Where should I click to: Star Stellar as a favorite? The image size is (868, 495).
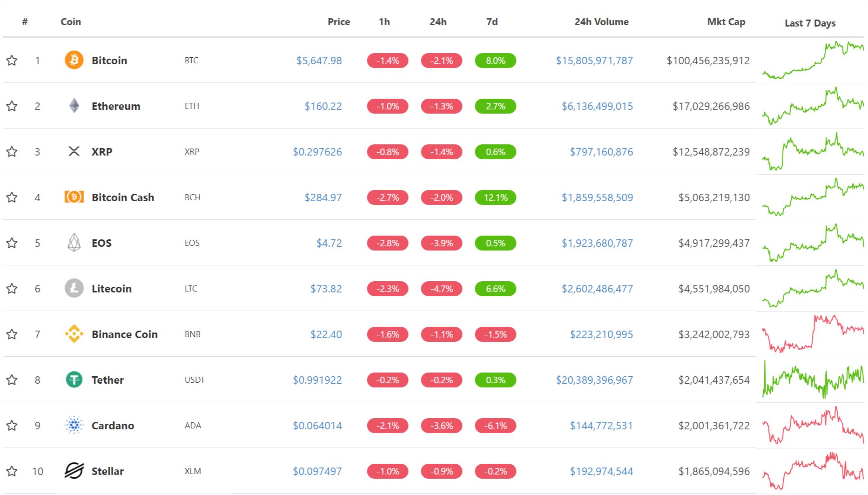(x=12, y=471)
